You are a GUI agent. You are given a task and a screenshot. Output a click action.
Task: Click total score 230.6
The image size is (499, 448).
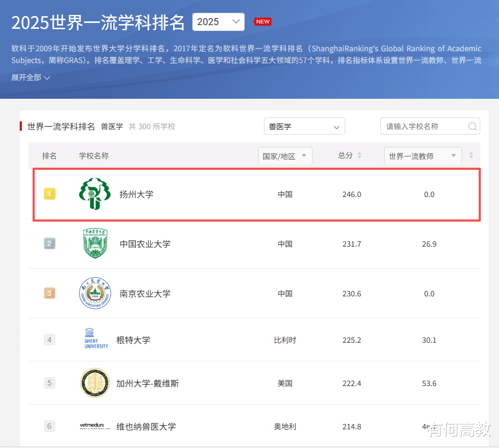pos(352,294)
